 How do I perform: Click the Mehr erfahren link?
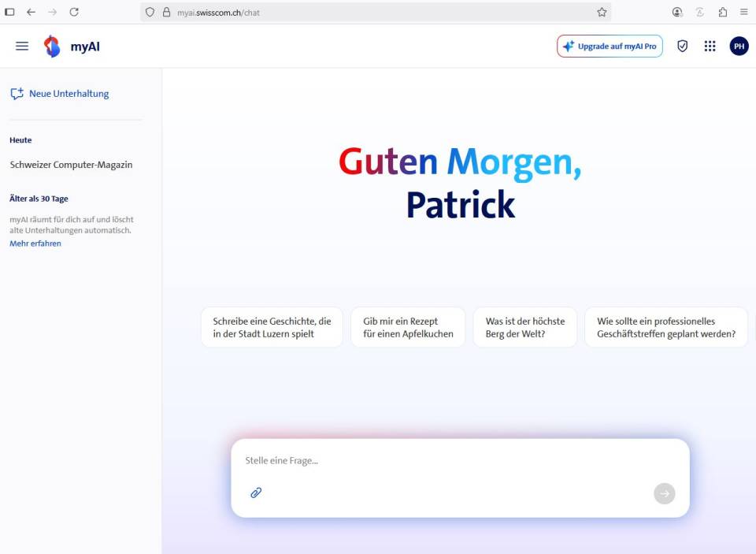(x=35, y=244)
